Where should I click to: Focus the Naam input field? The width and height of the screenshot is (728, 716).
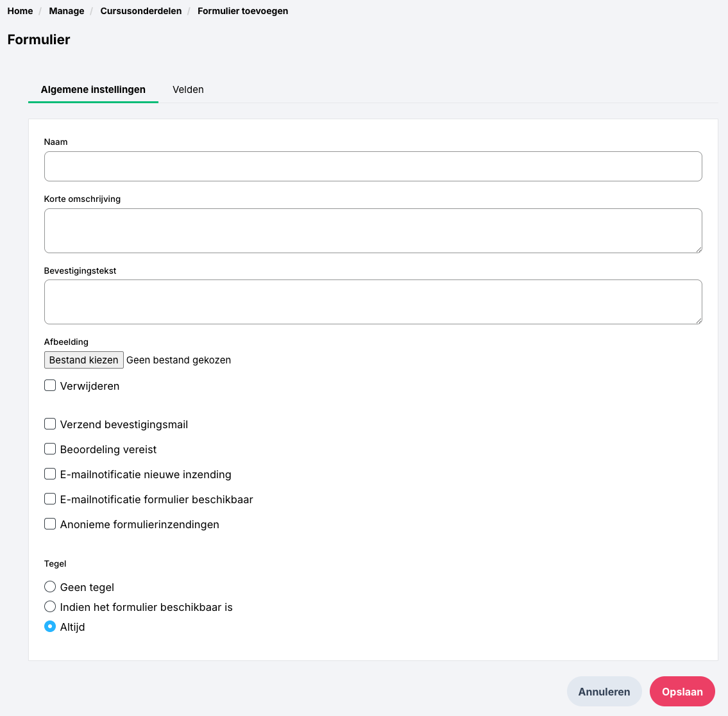(x=373, y=167)
